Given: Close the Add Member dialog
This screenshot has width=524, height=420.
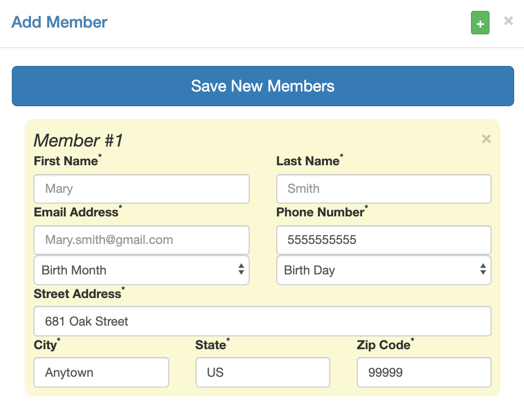Looking at the screenshot, I should pos(508,21).
